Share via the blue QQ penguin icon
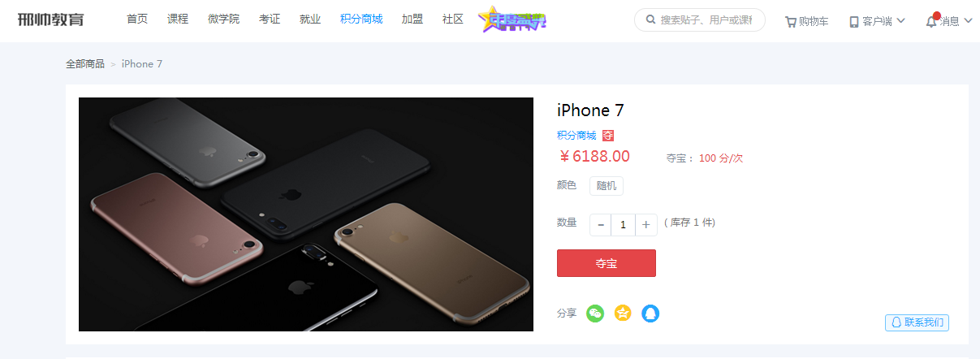The width and height of the screenshot is (980, 359). pyautogui.click(x=650, y=313)
